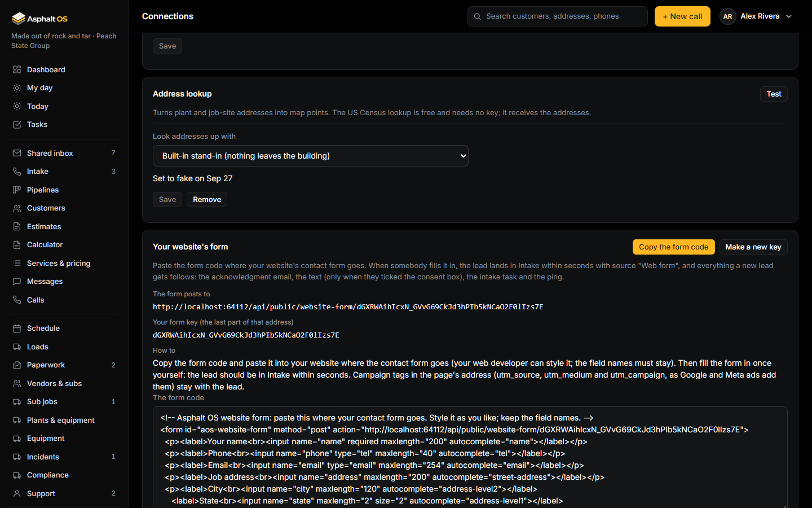Navigate to Vendors & subs
Viewport: 812px width, 508px height.
(64, 383)
